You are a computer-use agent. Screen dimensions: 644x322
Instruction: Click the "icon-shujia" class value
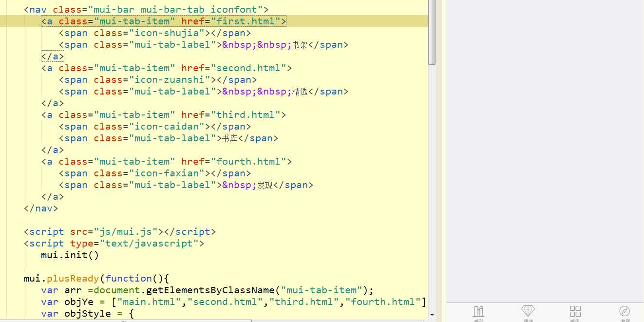tap(167, 33)
